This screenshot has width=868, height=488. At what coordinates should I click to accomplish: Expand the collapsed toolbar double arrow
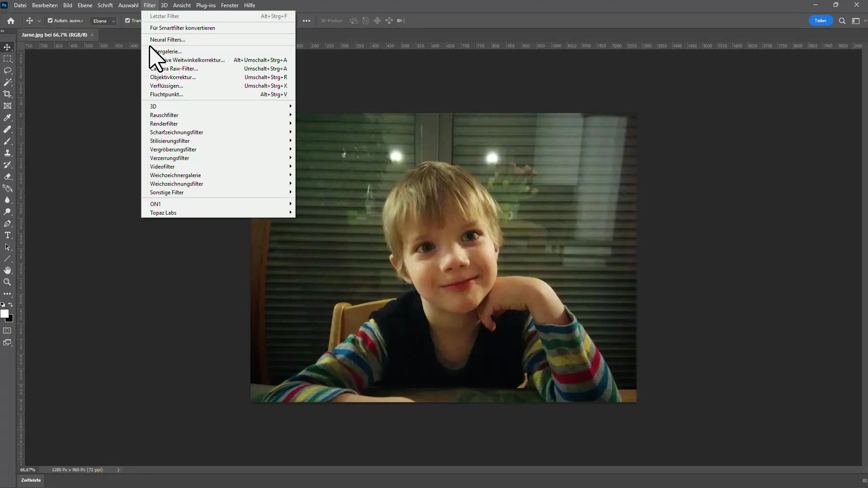pos(2,31)
